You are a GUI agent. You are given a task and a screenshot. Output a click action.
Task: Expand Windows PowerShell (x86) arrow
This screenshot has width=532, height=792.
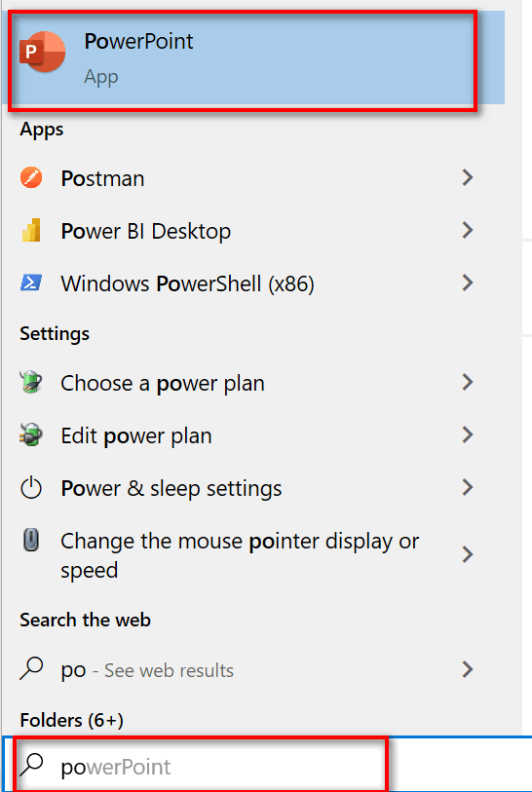[x=468, y=283]
